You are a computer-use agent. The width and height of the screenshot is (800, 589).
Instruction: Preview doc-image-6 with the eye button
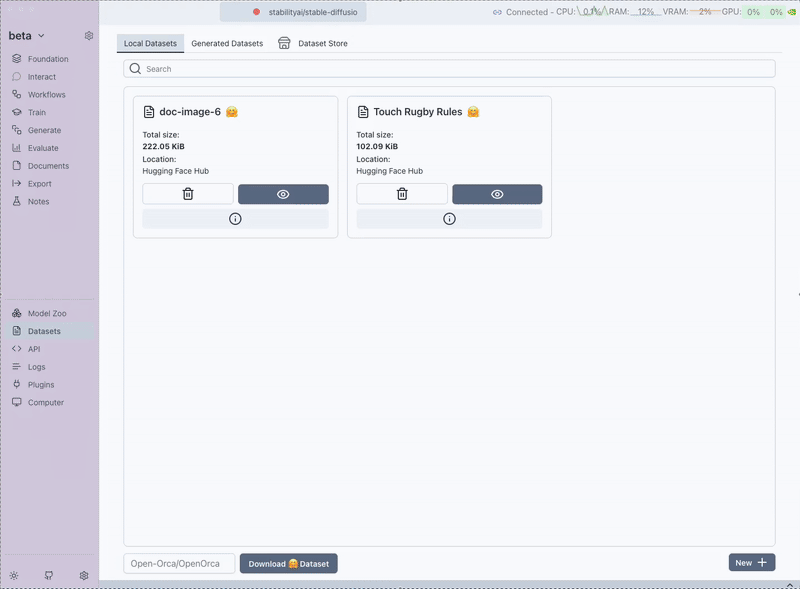[283, 194]
